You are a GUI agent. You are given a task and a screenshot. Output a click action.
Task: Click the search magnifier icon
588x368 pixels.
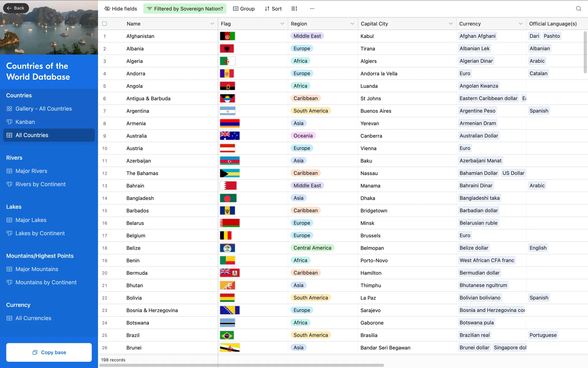point(578,9)
